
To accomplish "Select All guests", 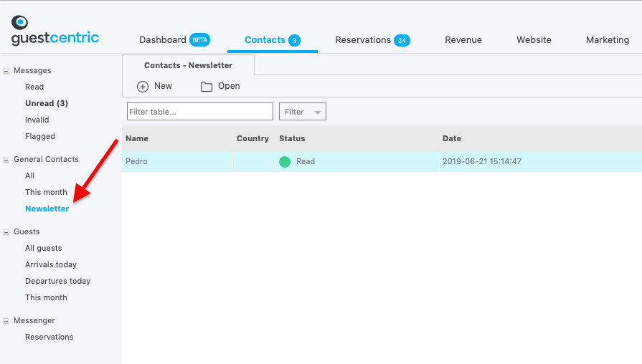I will [x=44, y=248].
